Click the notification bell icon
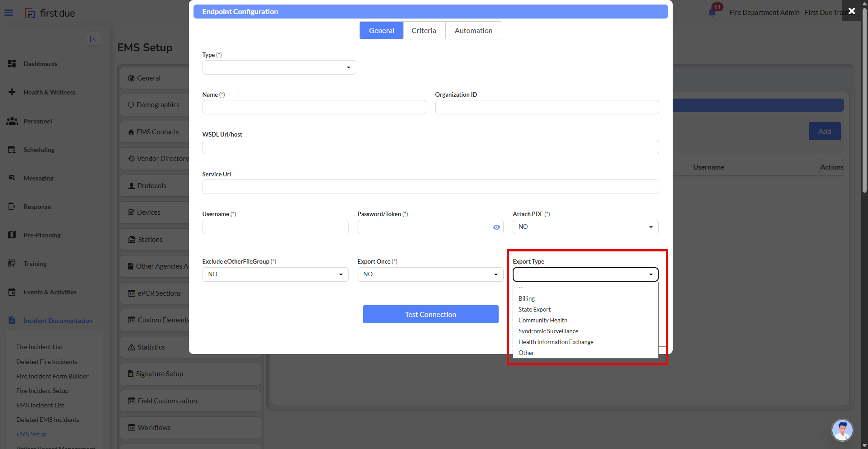Screen dimensions: 868x449 pyautogui.click(x=712, y=13)
